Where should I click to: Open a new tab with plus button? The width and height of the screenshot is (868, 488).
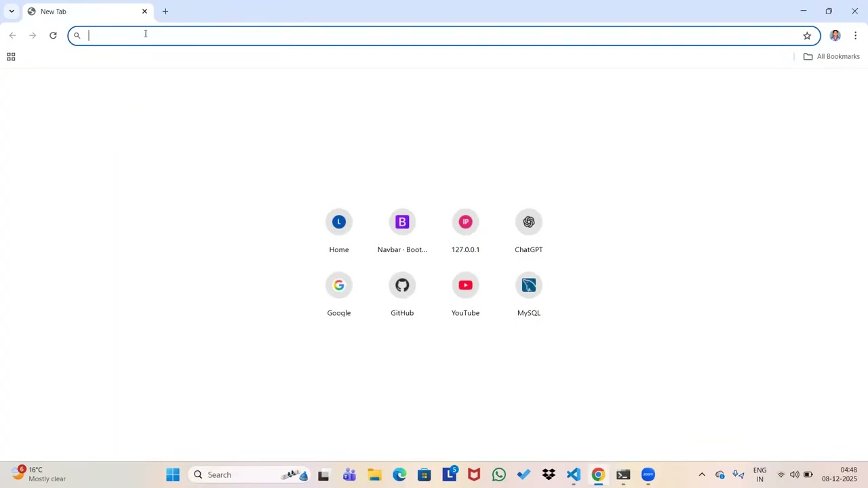(165, 12)
